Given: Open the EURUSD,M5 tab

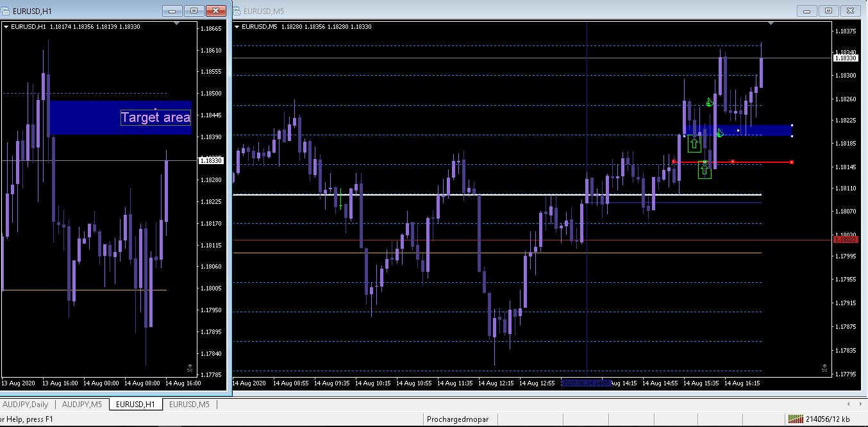Looking at the screenshot, I should (x=189, y=405).
